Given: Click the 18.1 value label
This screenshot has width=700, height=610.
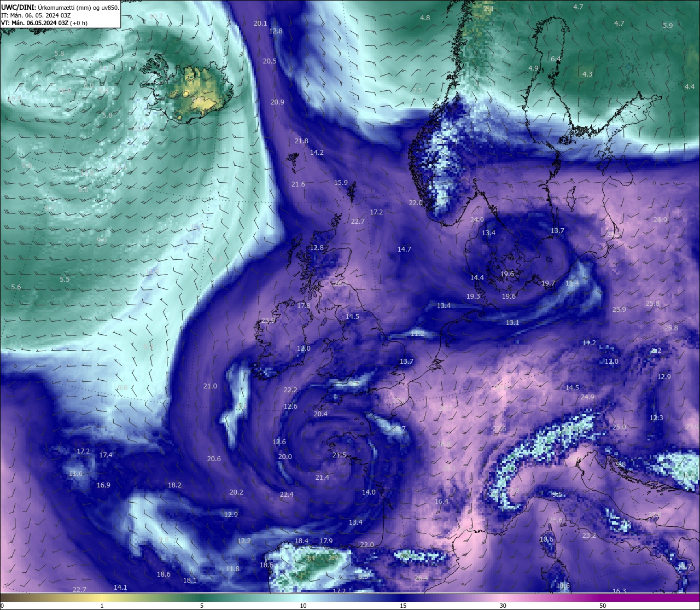Looking at the screenshot, I should tap(190, 580).
